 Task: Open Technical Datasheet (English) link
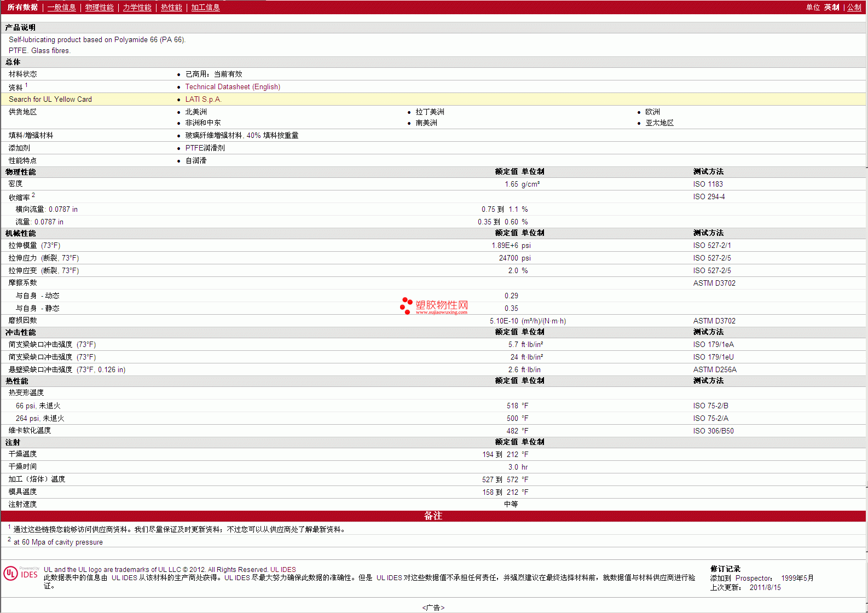click(233, 86)
